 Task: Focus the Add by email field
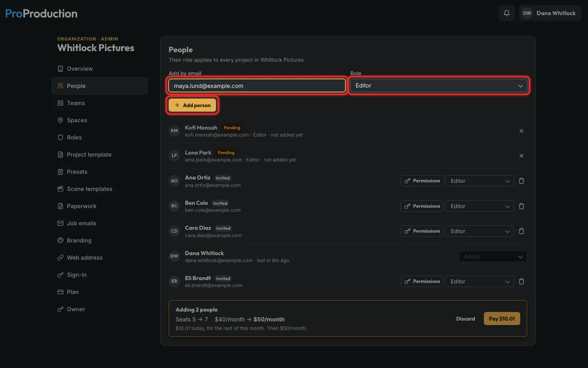tap(257, 86)
